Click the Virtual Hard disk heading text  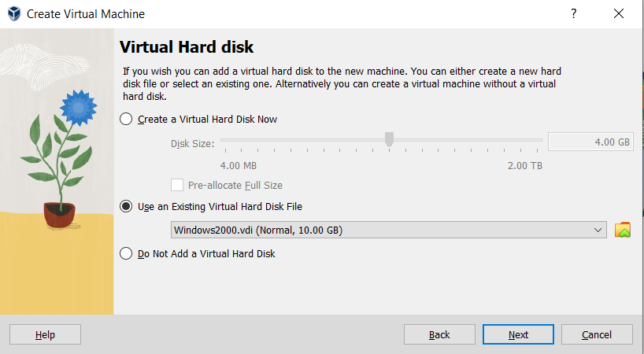pos(186,46)
